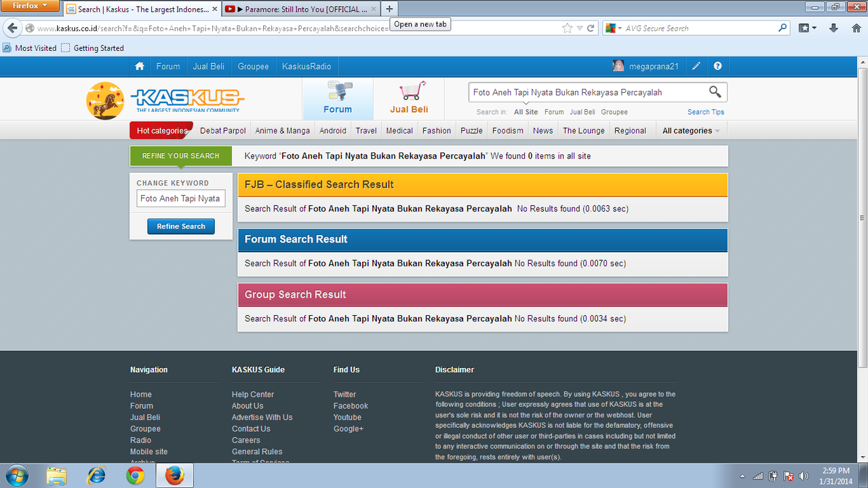The width and height of the screenshot is (868, 488).
Task: Open the Debat Parpol category
Action: pyautogui.click(x=223, y=131)
